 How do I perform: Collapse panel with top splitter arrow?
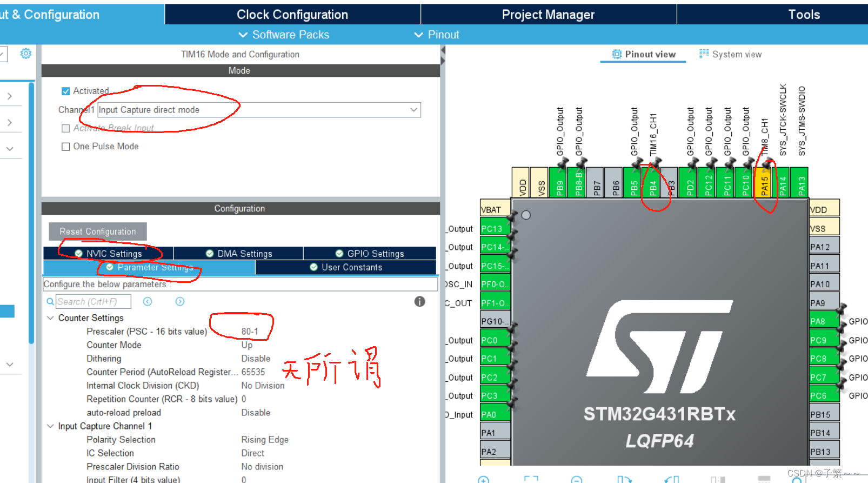(x=443, y=50)
